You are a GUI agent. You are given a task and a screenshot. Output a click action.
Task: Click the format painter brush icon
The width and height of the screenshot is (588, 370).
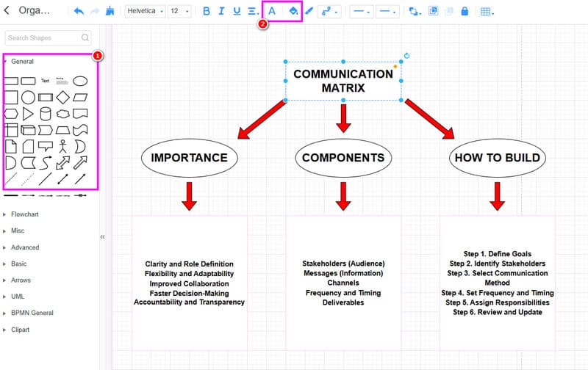coord(110,11)
